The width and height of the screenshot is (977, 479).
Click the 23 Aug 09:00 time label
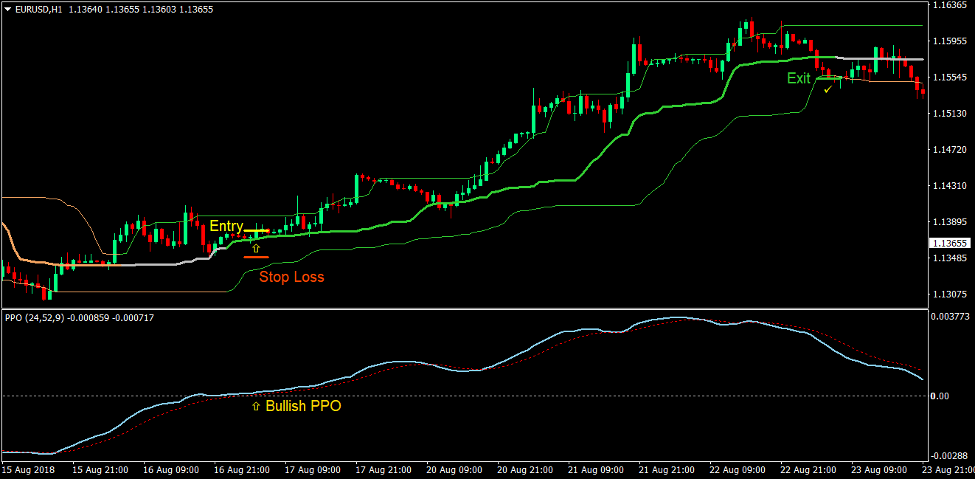(880, 470)
